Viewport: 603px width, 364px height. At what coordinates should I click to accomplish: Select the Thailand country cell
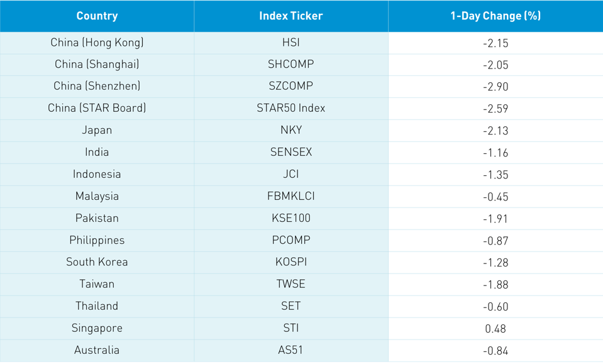tap(97, 306)
